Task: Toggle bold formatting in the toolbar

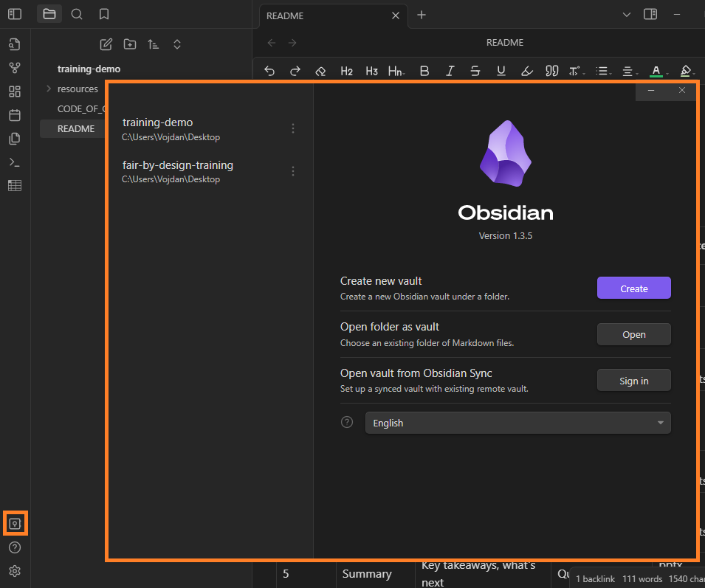Action: [424, 71]
